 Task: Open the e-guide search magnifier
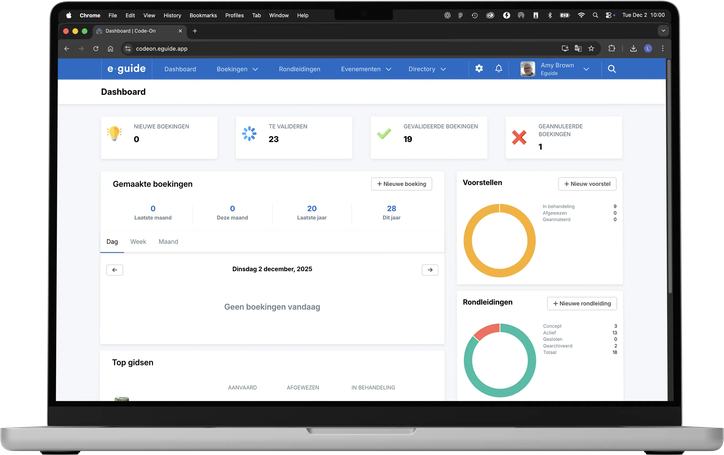(612, 69)
